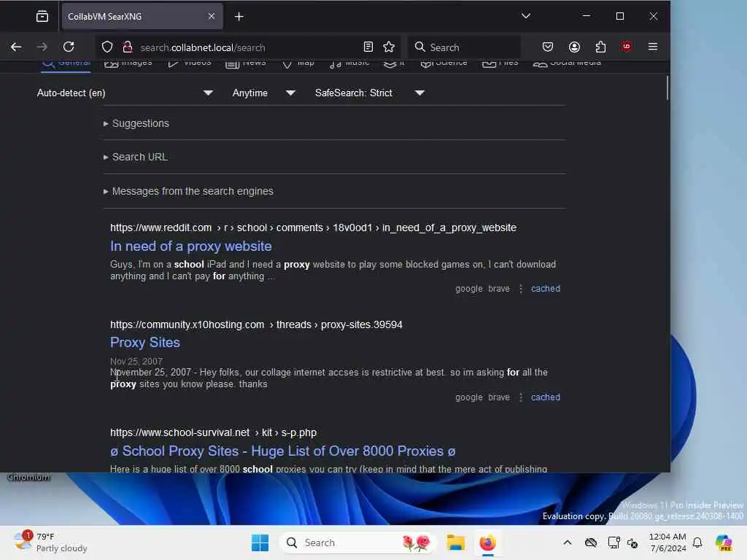The image size is (747, 560).
Task: List all tabs dropdown arrow
Action: pyautogui.click(x=525, y=16)
